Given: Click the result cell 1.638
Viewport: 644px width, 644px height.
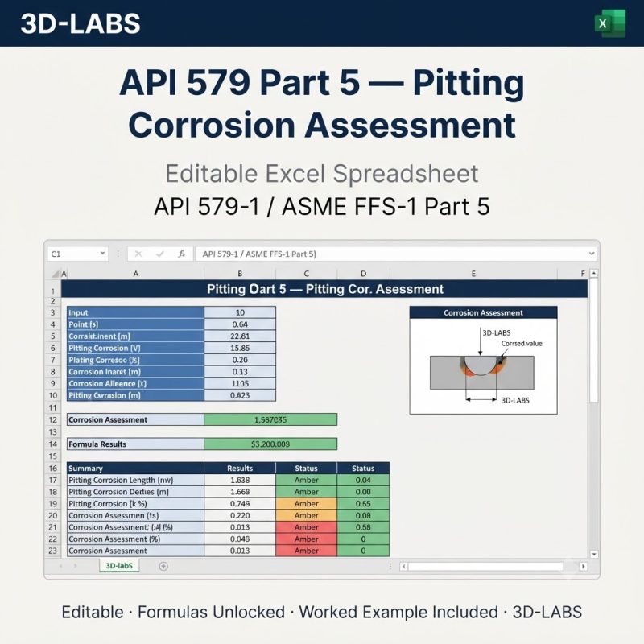Looking at the screenshot, I should coord(240,480).
